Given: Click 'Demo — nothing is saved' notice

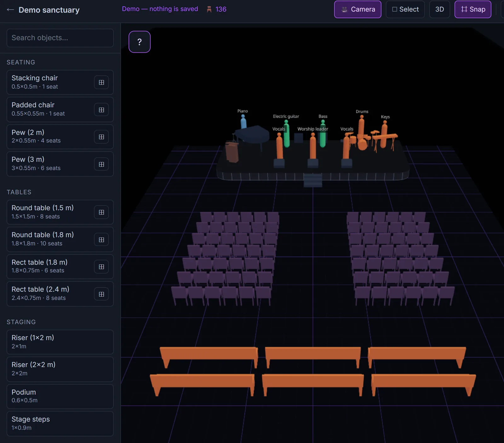Looking at the screenshot, I should pyautogui.click(x=160, y=9).
